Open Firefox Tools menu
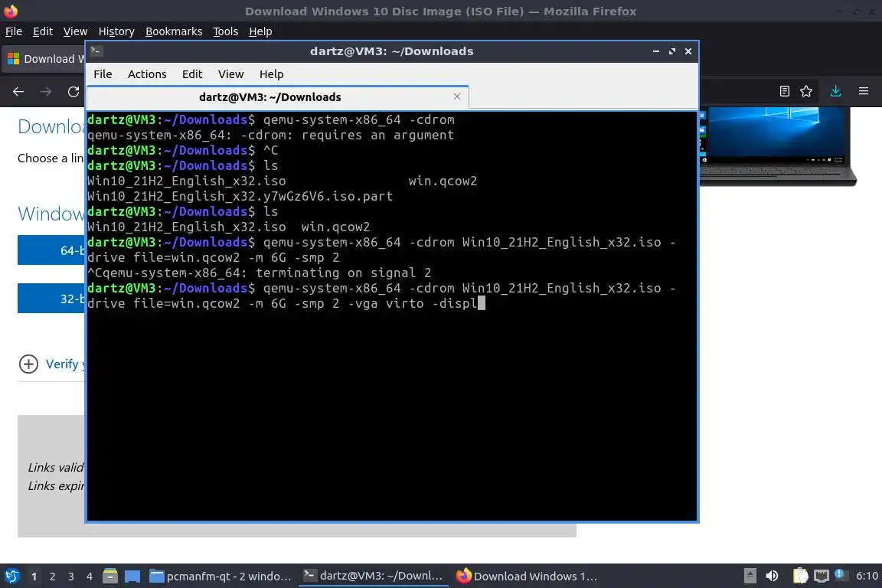Image resolution: width=882 pixels, height=588 pixels. (x=226, y=31)
